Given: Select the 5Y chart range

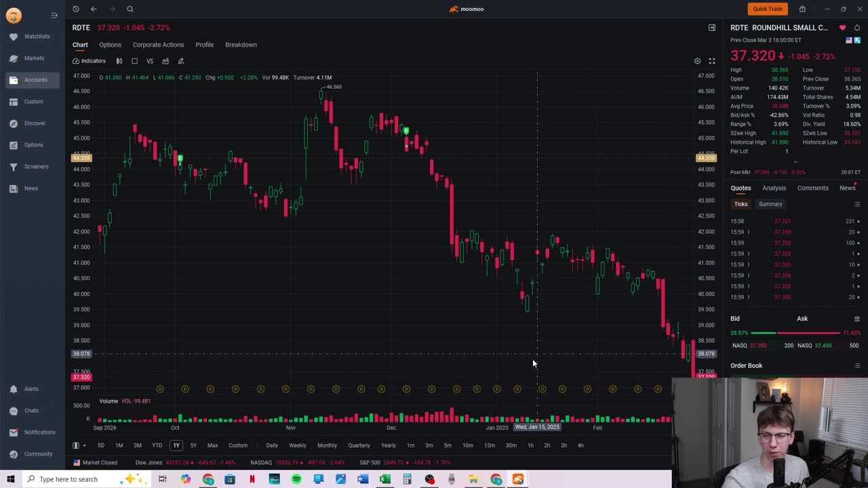Looking at the screenshot, I should (x=193, y=445).
